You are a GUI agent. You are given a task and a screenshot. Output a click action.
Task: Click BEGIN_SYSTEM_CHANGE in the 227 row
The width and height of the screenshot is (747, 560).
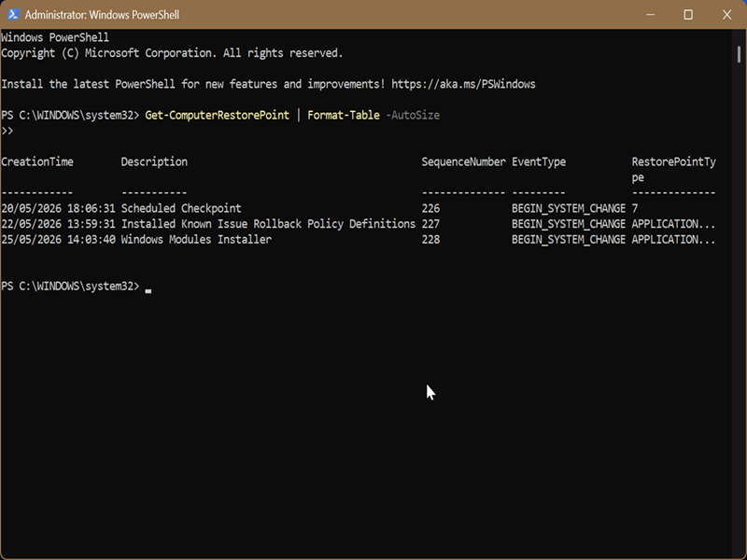coord(569,224)
